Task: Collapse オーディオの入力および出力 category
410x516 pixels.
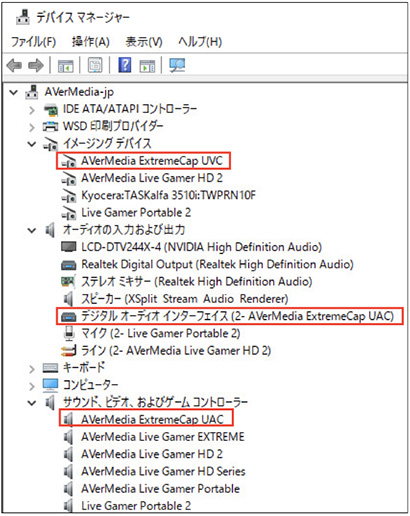Action: coord(32,230)
